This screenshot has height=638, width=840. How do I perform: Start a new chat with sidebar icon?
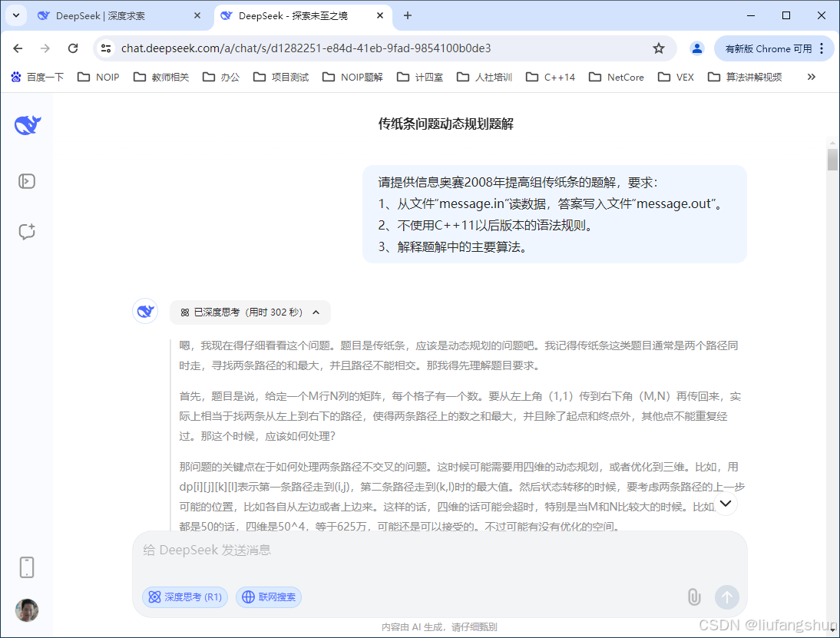pyautogui.click(x=27, y=231)
